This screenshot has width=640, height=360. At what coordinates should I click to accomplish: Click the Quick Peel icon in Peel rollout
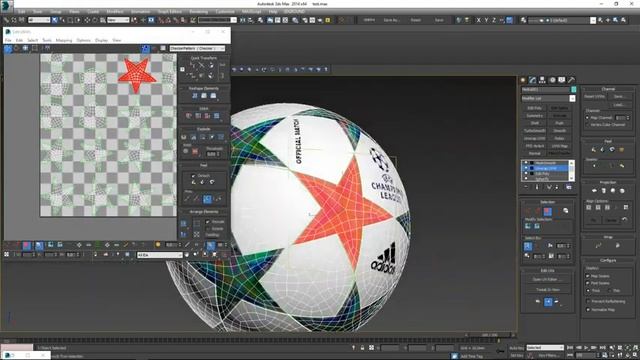(x=593, y=149)
